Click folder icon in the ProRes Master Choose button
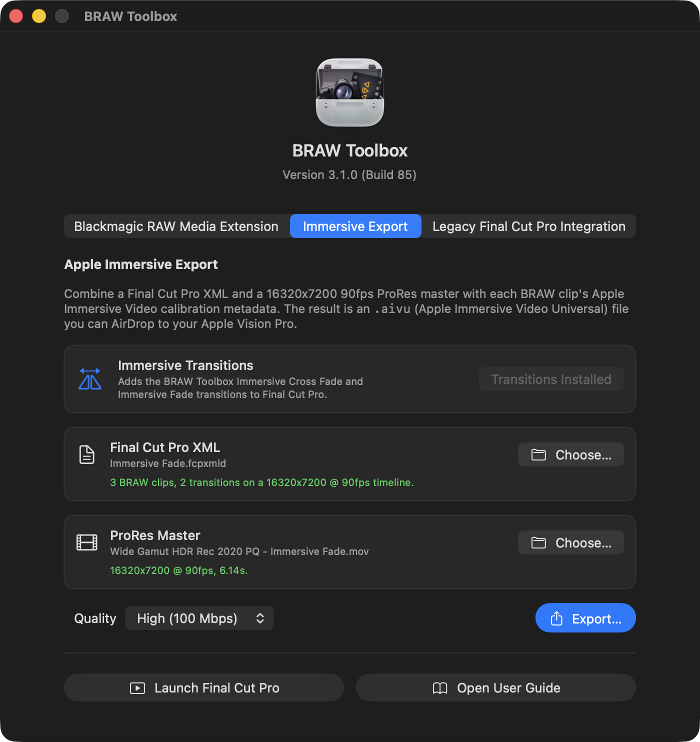 click(538, 543)
